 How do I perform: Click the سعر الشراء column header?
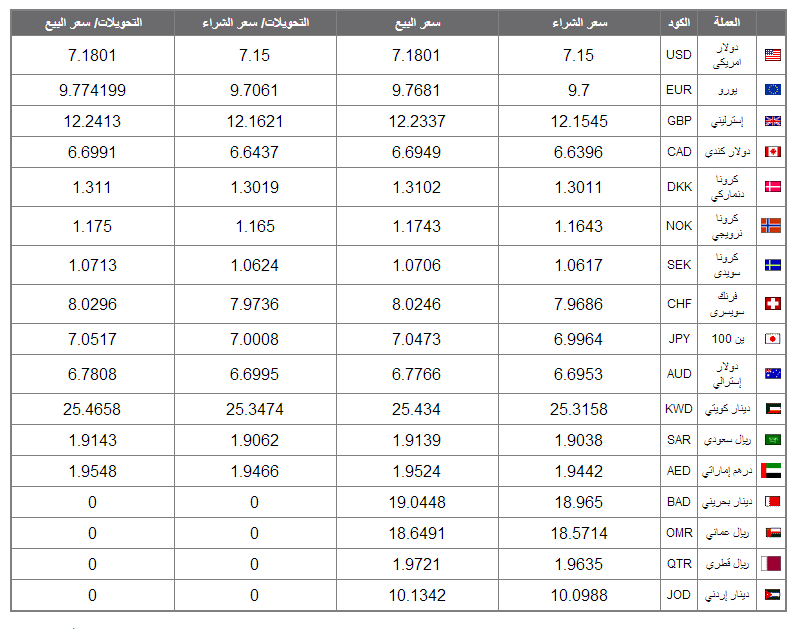579,23
